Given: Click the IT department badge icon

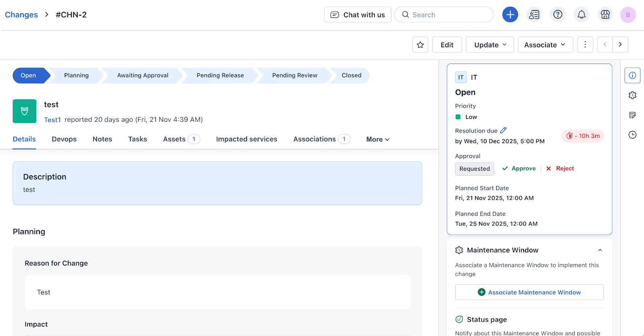Looking at the screenshot, I should pyautogui.click(x=461, y=77).
